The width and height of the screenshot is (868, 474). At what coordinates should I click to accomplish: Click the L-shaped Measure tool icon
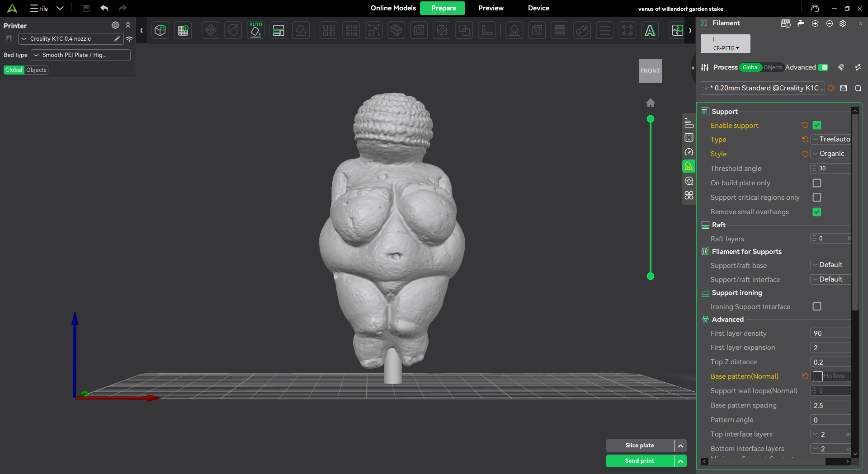tap(487, 30)
